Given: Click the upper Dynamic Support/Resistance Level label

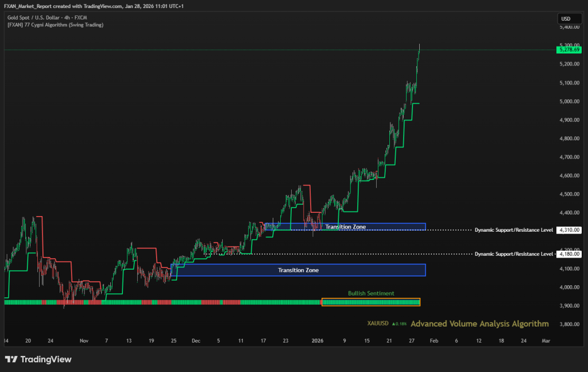Looking at the screenshot, I should pos(513,230).
